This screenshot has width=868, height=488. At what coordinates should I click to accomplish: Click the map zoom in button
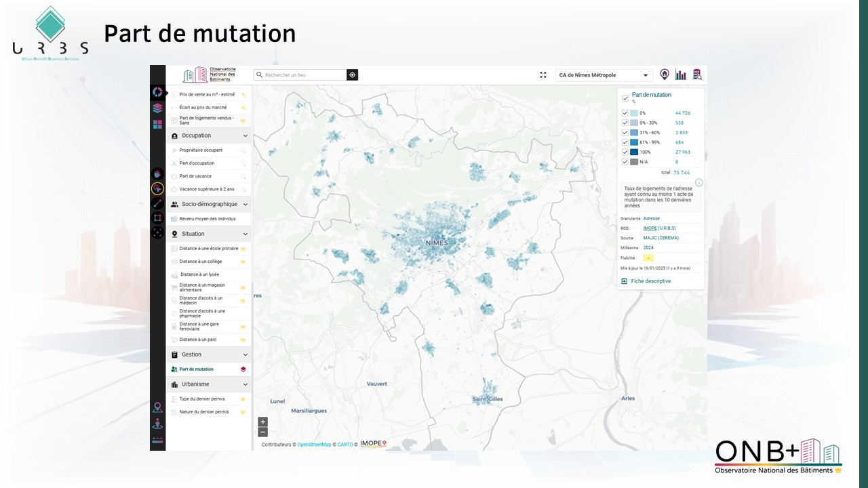[x=263, y=422]
